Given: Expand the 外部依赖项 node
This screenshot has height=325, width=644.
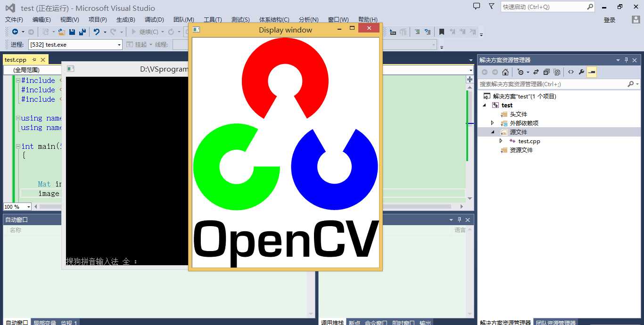Looking at the screenshot, I should pos(493,123).
